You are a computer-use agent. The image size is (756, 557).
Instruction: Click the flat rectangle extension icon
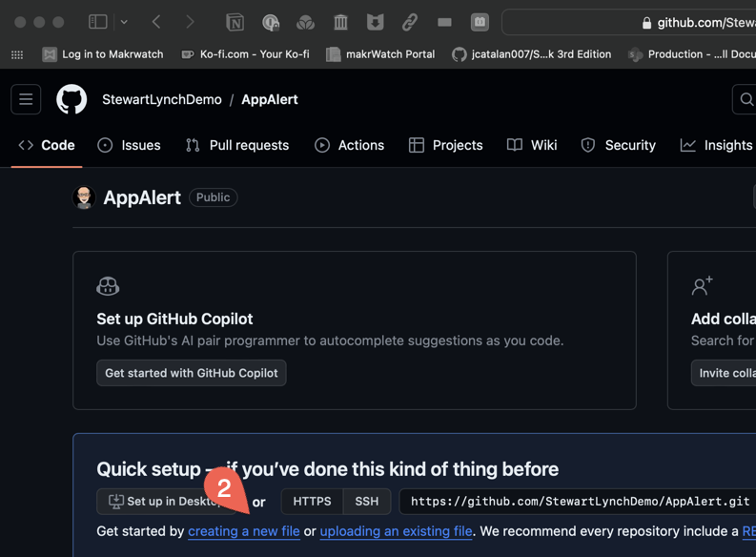pos(444,22)
